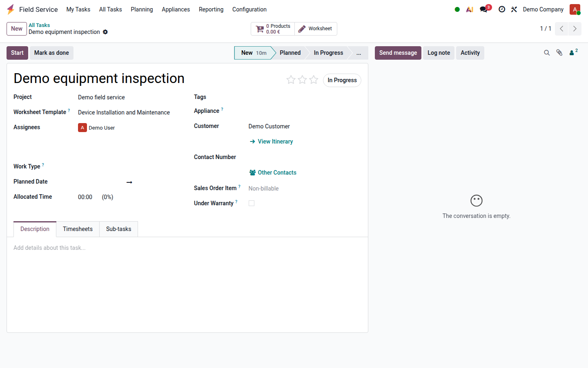Expand the more stages ellipsis
This screenshot has width=588, height=368.
pos(359,53)
